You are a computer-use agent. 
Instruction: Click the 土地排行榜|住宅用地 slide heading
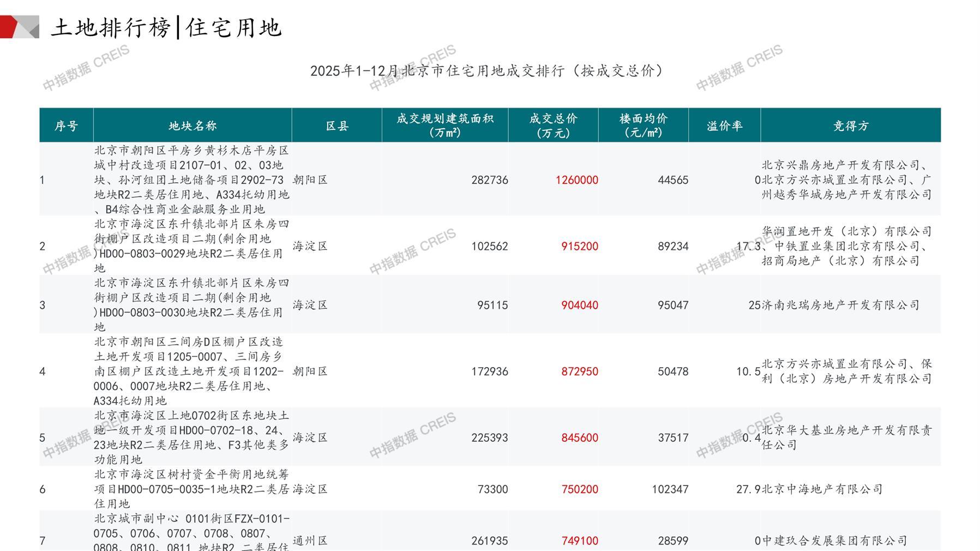(x=166, y=27)
